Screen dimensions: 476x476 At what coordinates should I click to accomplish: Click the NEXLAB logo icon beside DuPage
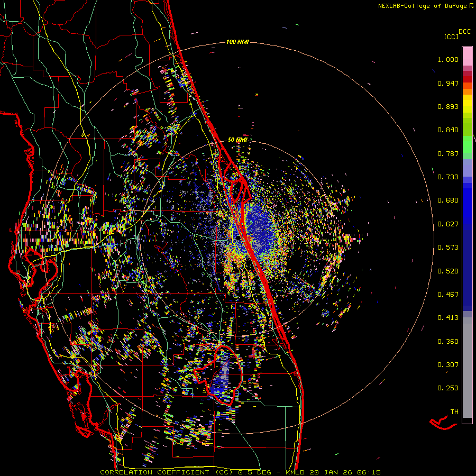pos(470,6)
